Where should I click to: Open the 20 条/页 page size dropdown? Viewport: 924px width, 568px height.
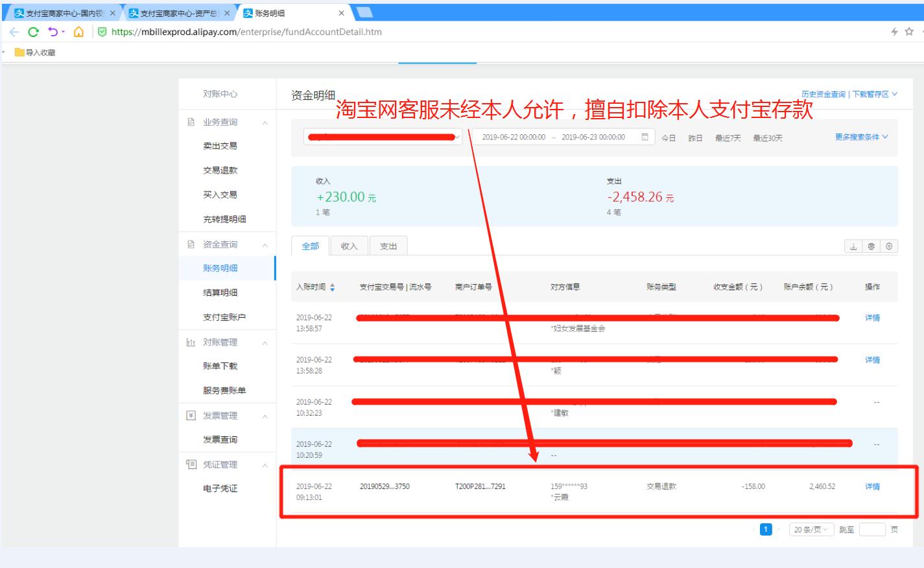[811, 530]
